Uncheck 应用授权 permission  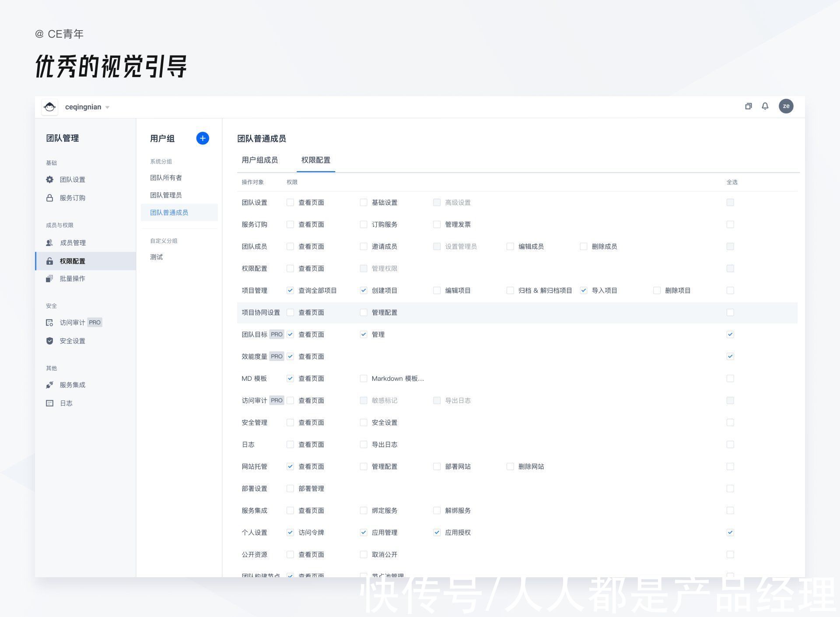[x=437, y=533]
